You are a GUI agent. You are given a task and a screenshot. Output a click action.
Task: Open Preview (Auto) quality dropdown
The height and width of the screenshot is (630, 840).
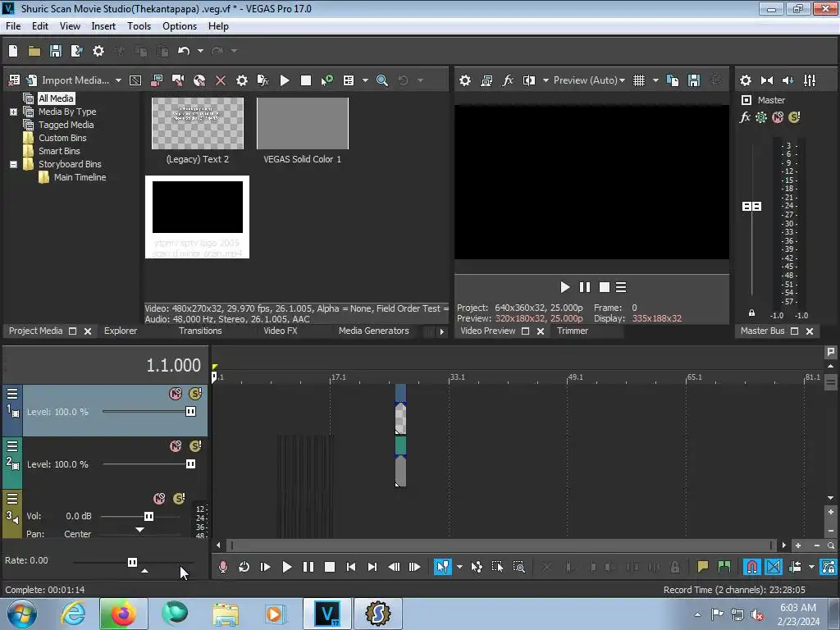pyautogui.click(x=589, y=80)
